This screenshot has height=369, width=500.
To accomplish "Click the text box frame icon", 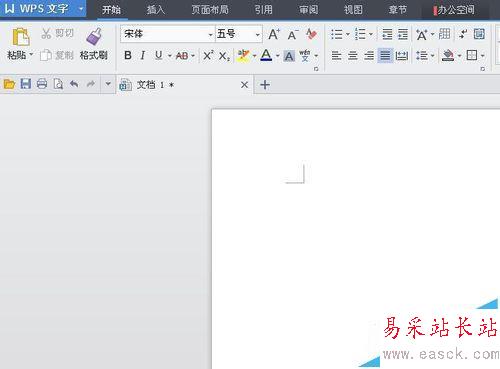I will click(x=479, y=34).
